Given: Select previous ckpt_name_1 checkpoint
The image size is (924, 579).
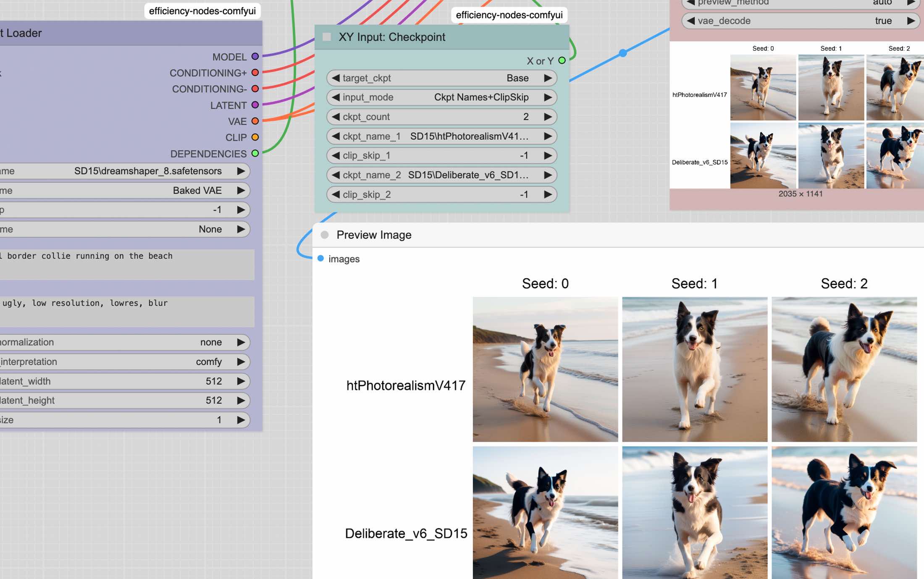Looking at the screenshot, I should (x=336, y=136).
